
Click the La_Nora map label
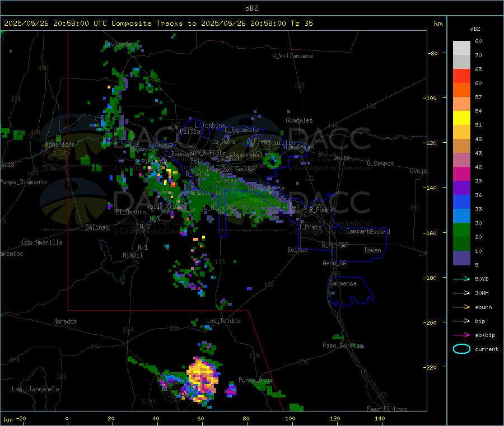223,142
